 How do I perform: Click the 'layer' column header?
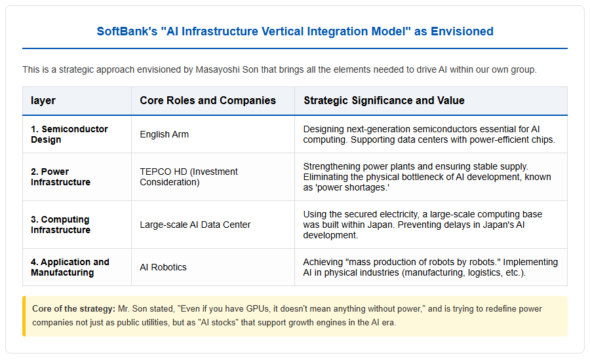click(43, 100)
